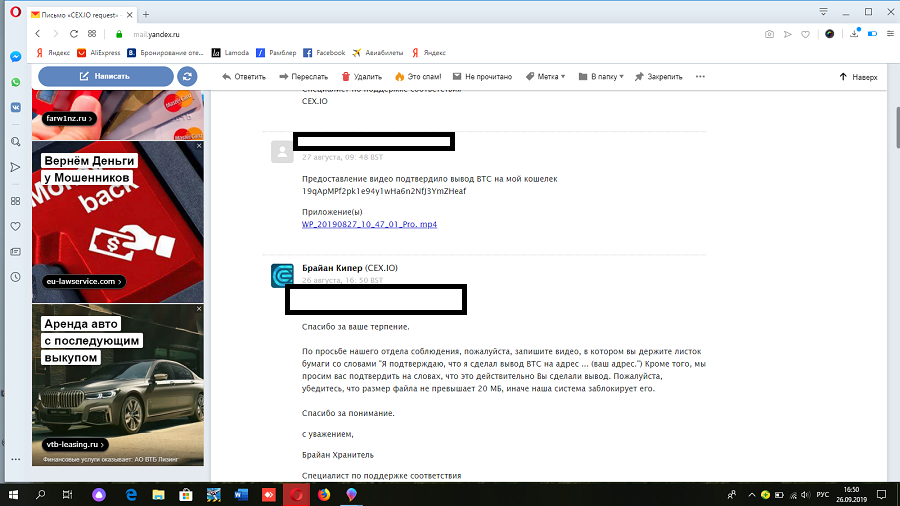Click Переслать forward button
The height and width of the screenshot is (506, 900).
coord(304,76)
